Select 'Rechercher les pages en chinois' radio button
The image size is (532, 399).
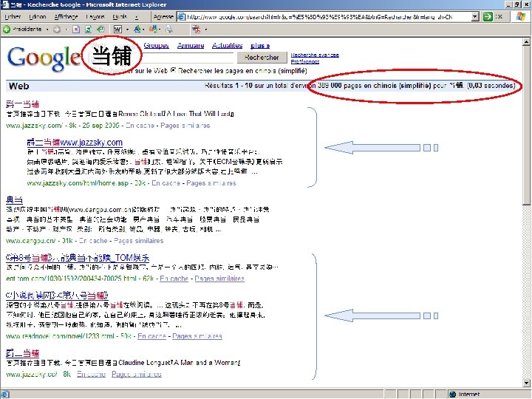tap(173, 71)
